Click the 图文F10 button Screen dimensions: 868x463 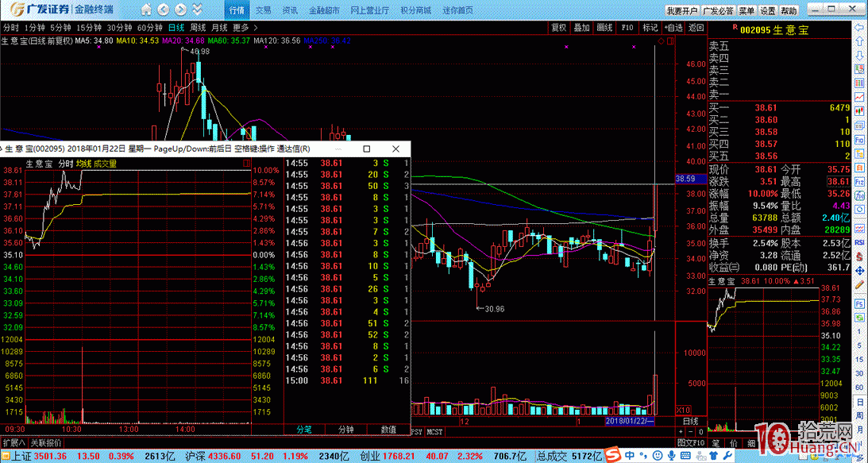(692, 442)
